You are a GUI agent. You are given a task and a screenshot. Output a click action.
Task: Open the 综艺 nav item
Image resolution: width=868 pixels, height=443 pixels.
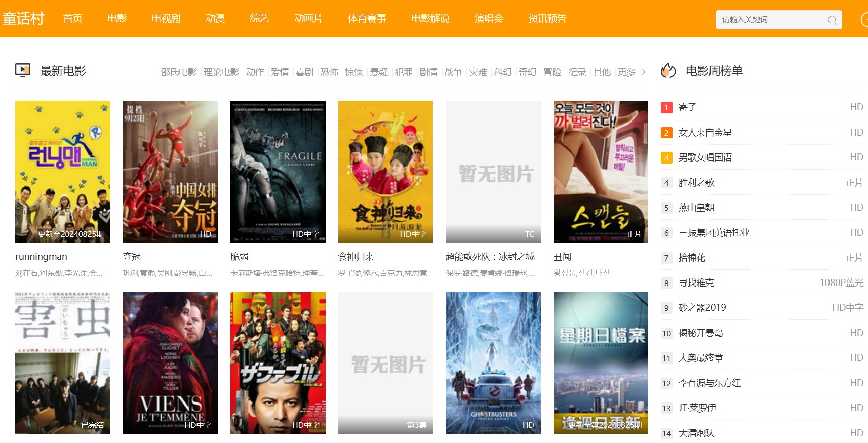point(259,19)
